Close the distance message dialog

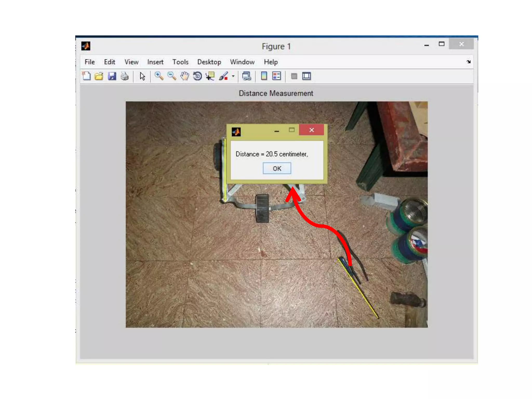tap(311, 130)
